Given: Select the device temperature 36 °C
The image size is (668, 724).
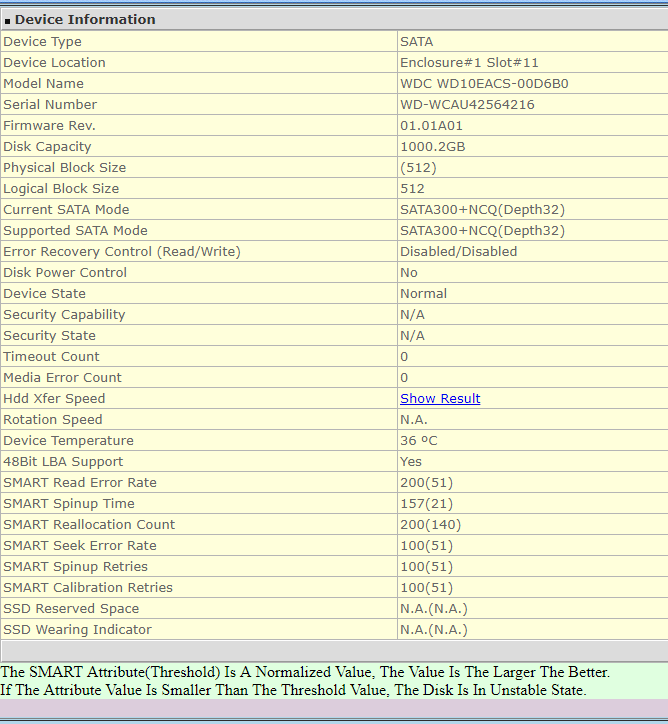Looking at the screenshot, I should [x=418, y=440].
